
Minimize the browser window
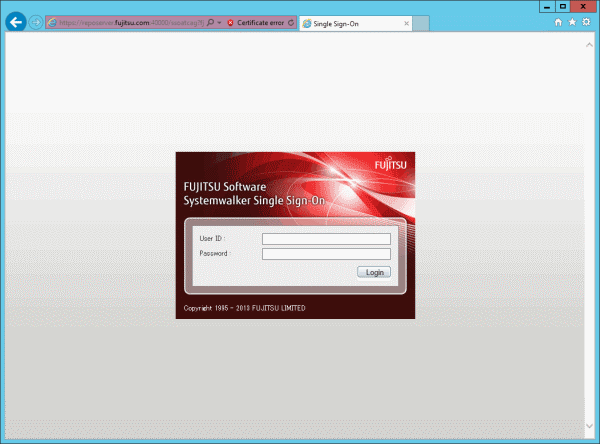[x=547, y=7]
